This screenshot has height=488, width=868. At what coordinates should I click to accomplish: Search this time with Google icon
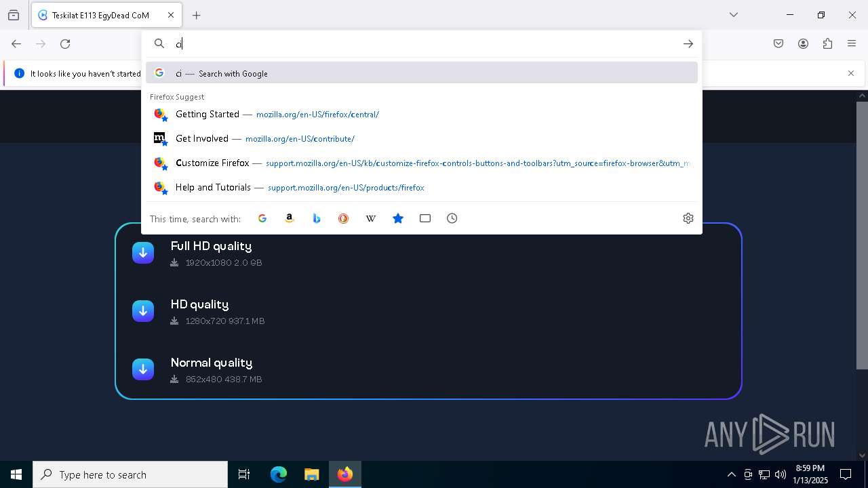coord(262,218)
